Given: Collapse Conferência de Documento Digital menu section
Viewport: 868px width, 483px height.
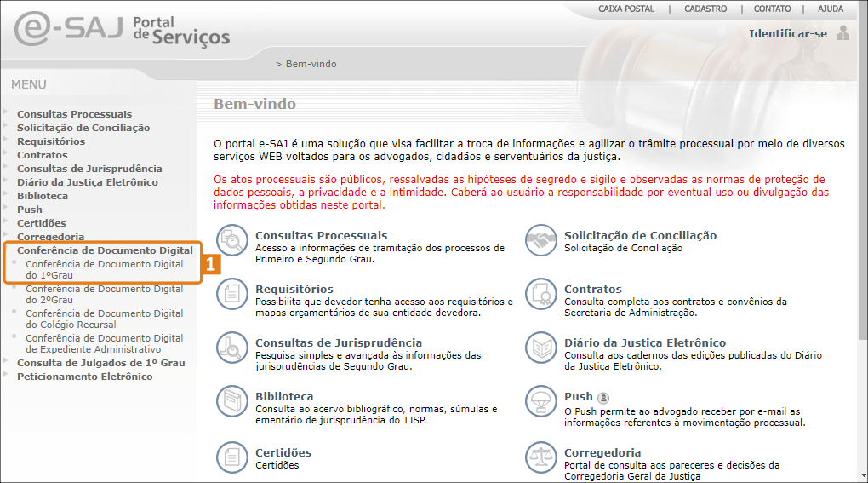Looking at the screenshot, I should [x=105, y=250].
